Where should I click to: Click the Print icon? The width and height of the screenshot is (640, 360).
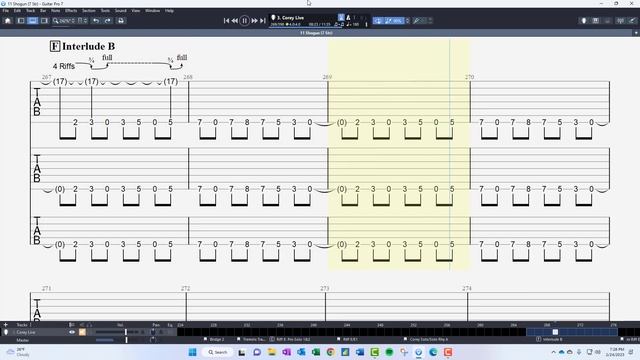click(x=121, y=20)
